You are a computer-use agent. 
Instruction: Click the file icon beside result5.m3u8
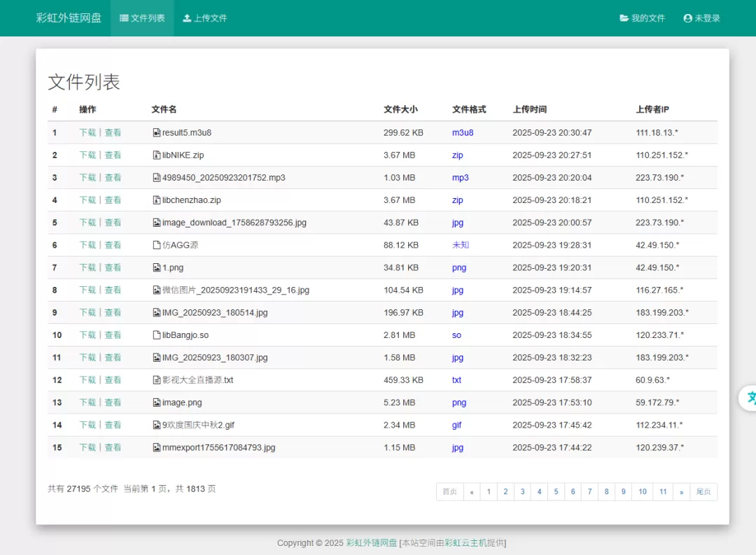(157, 133)
